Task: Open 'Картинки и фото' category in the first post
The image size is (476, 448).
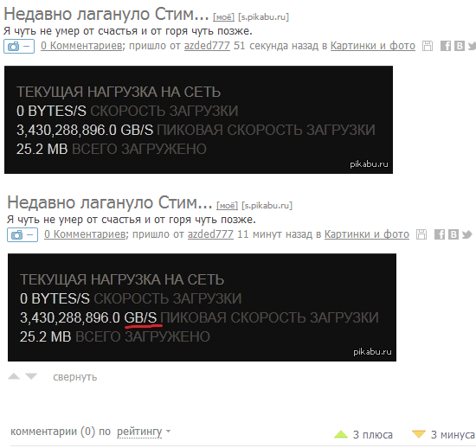Action: 372,46
